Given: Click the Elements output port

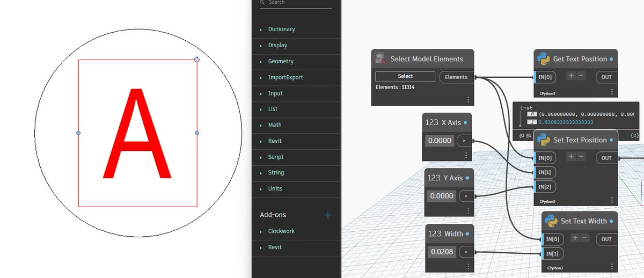Looking at the screenshot, I should [x=457, y=77].
